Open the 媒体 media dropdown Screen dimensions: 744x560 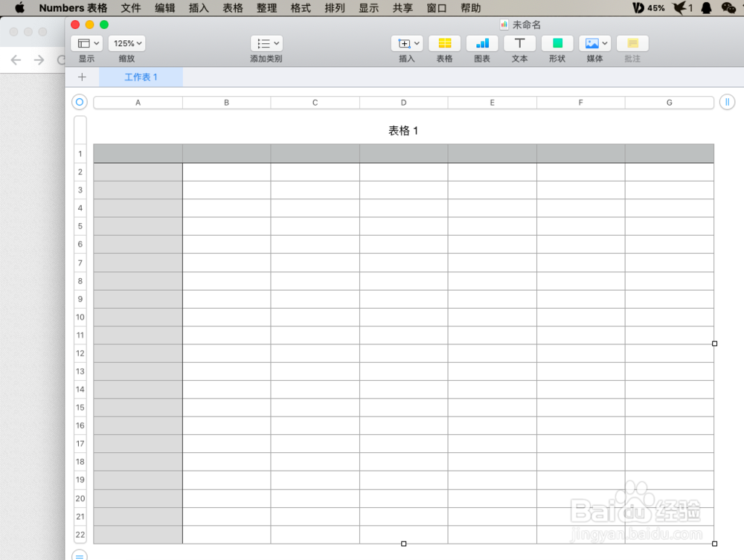pyautogui.click(x=595, y=43)
